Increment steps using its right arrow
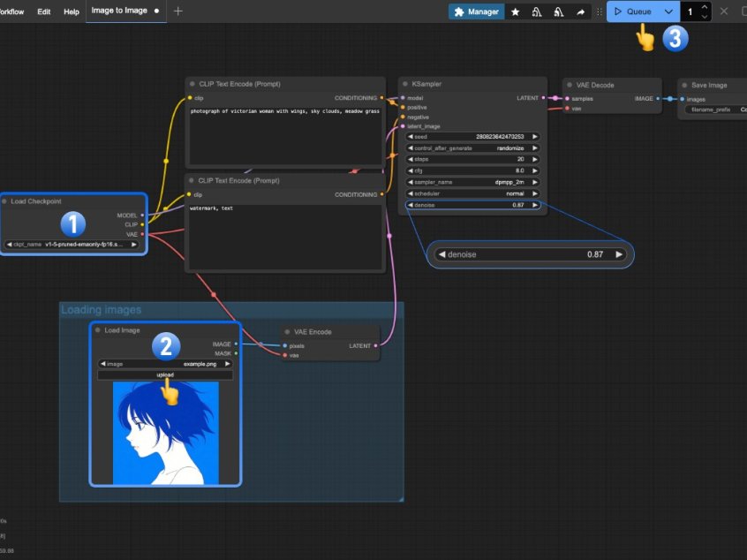747x560 pixels. (535, 159)
